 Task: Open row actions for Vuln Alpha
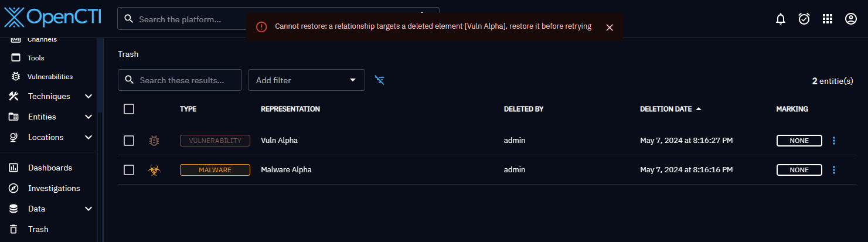pyautogui.click(x=834, y=141)
